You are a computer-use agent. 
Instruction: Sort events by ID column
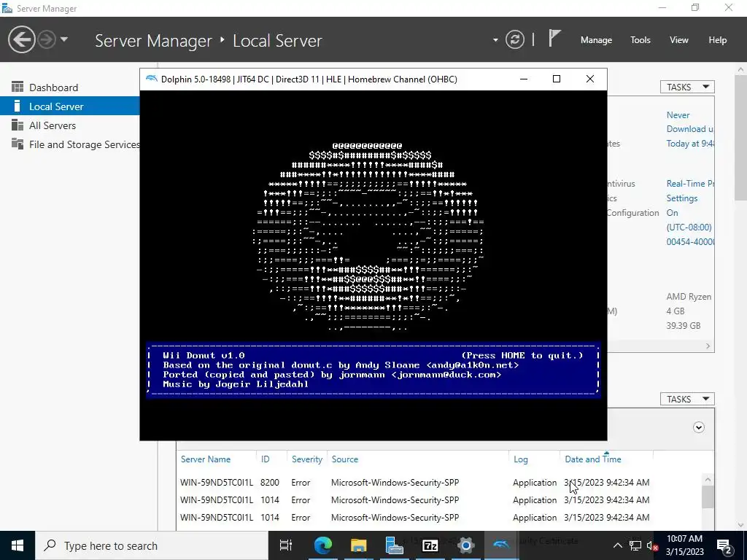(266, 459)
